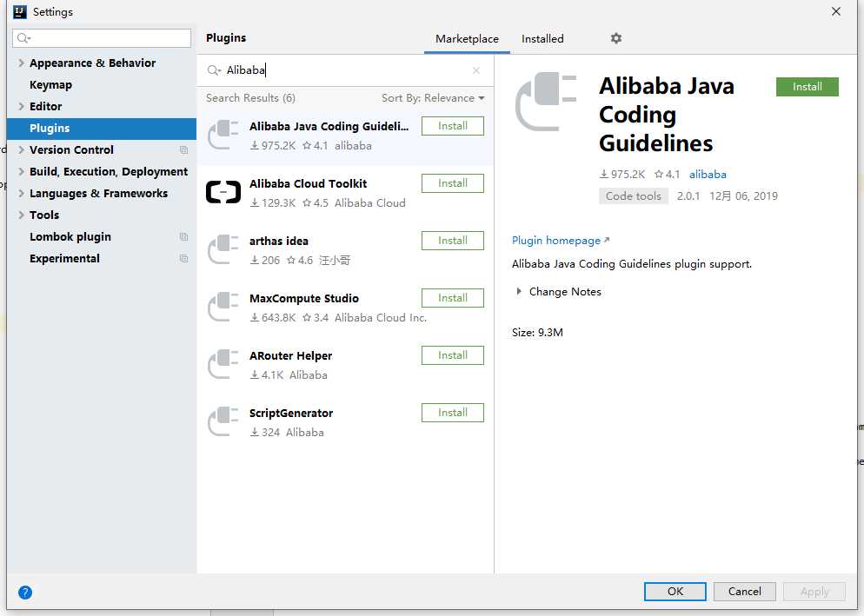Install Alibaba Cloud Toolkit plugin
Viewport: 864px width, 616px height.
[452, 183]
